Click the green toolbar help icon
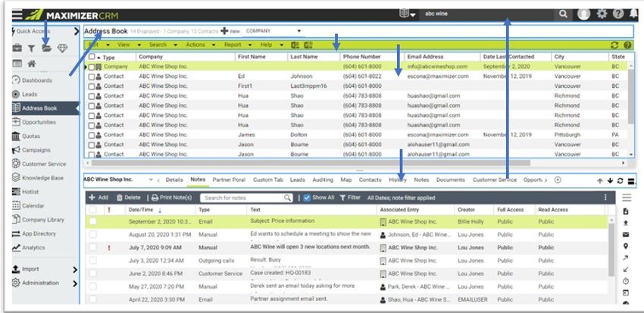The height and width of the screenshot is (313, 644). pos(627,45)
